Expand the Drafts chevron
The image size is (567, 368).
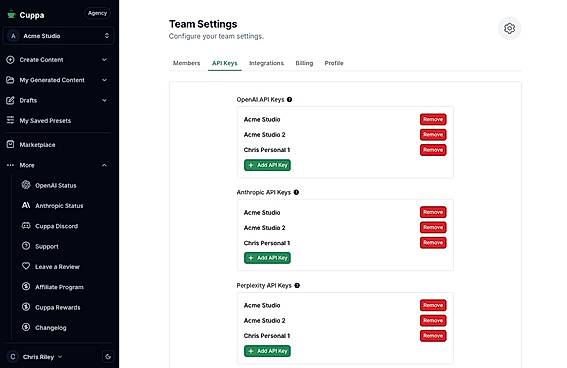tap(104, 100)
